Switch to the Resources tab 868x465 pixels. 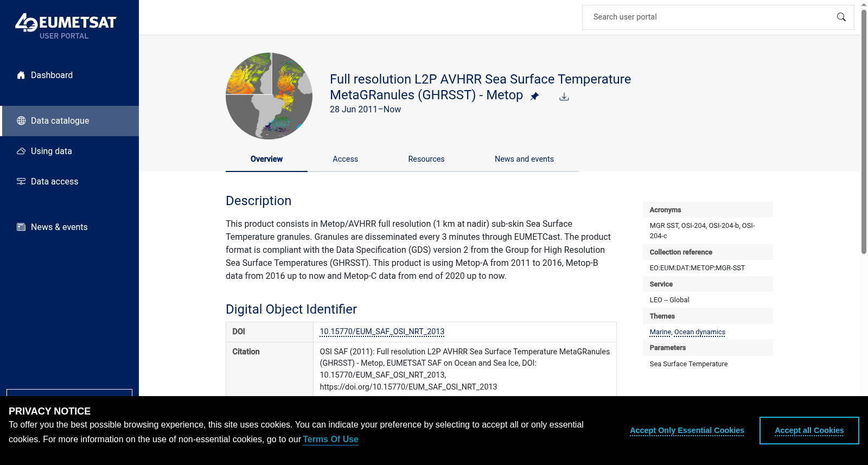(x=426, y=159)
